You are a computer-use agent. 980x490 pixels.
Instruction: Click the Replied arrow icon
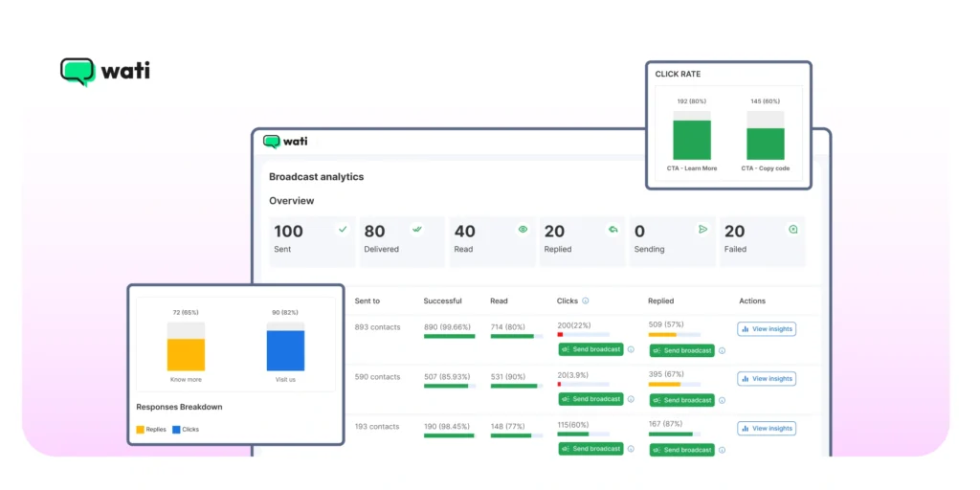[x=613, y=230]
